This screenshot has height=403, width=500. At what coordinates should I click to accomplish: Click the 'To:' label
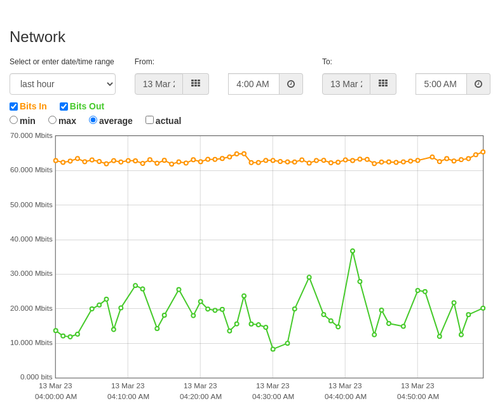[327, 62]
